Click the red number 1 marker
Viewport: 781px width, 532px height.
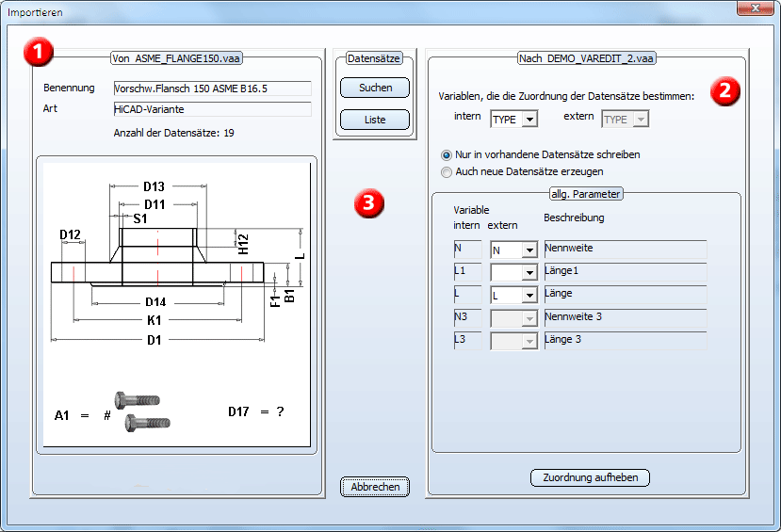tap(40, 53)
